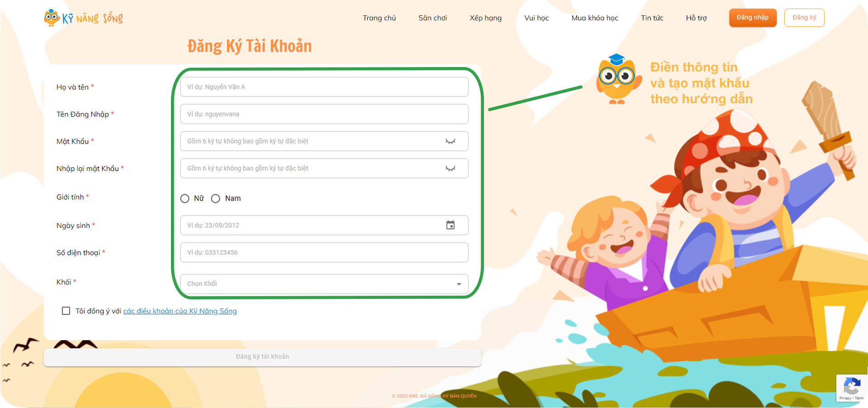Open the Hỗ trợ menu

[x=696, y=18]
